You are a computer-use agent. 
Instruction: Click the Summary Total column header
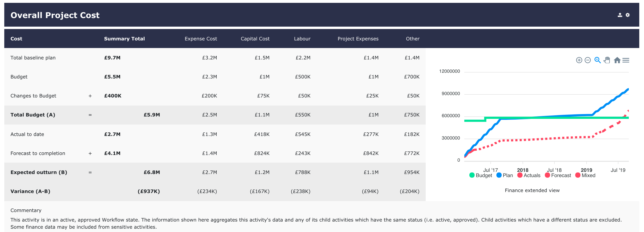pyautogui.click(x=124, y=39)
